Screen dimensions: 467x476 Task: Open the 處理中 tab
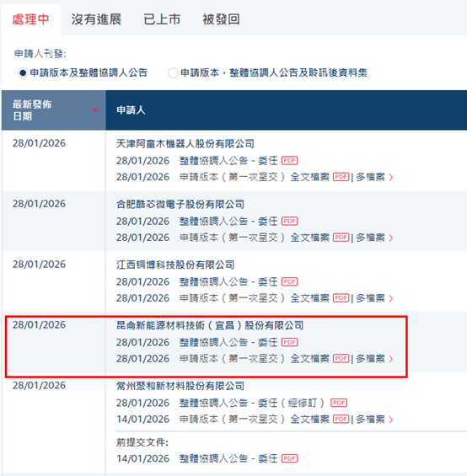pyautogui.click(x=30, y=19)
